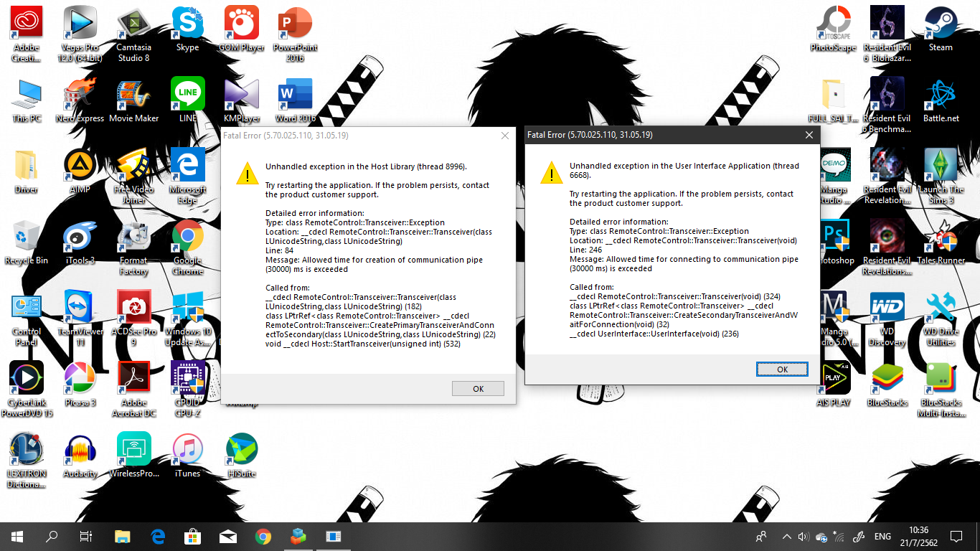Open the Skype desktop shortcut
The image size is (980, 551).
click(188, 29)
